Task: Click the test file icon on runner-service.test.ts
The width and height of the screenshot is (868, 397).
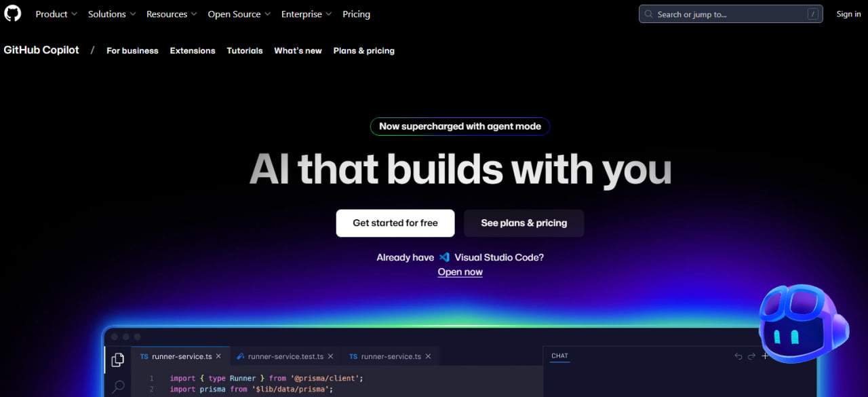Action: coord(240,356)
